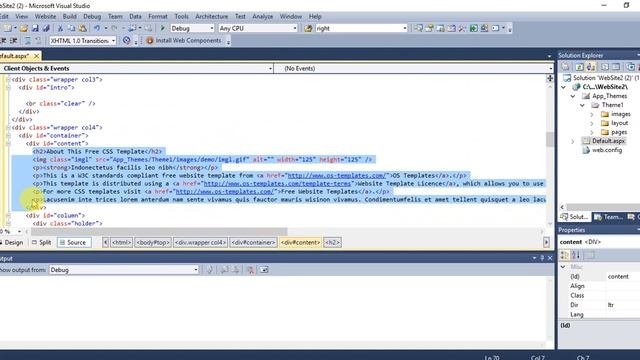
Task: Open the Format menu
Action: click(158, 16)
